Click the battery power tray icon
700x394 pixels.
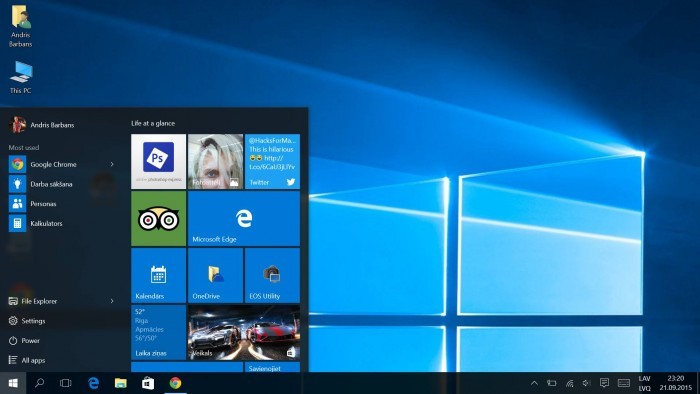[552, 383]
